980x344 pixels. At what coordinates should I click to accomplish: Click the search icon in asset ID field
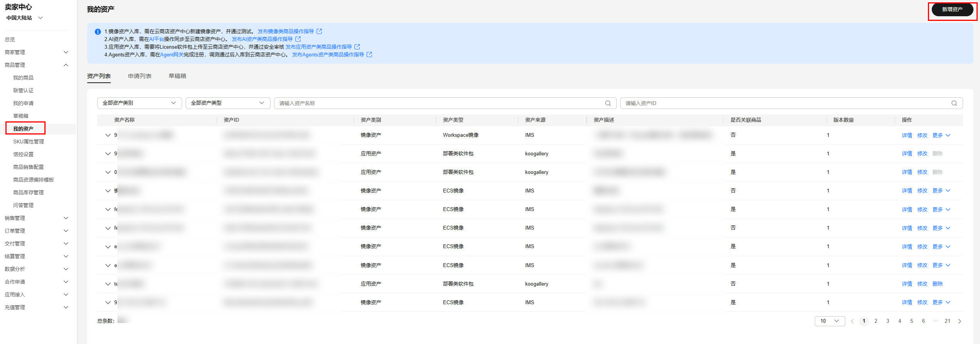pos(954,103)
